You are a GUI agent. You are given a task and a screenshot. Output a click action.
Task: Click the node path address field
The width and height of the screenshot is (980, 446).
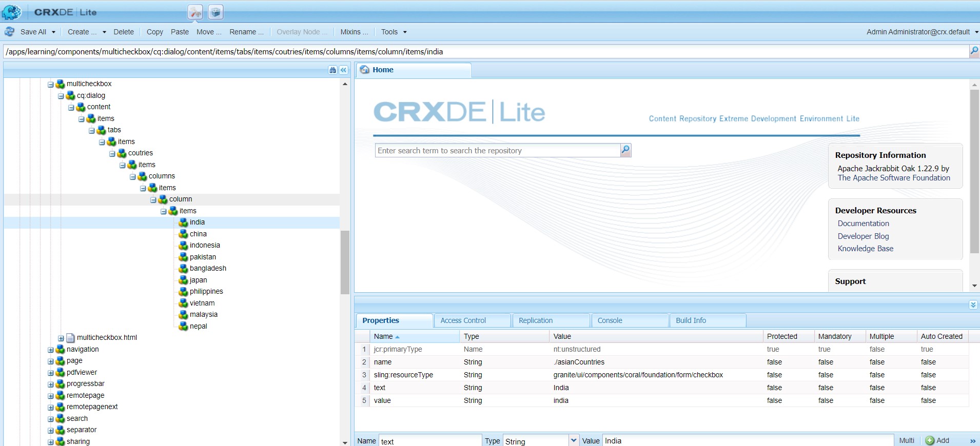coord(485,51)
